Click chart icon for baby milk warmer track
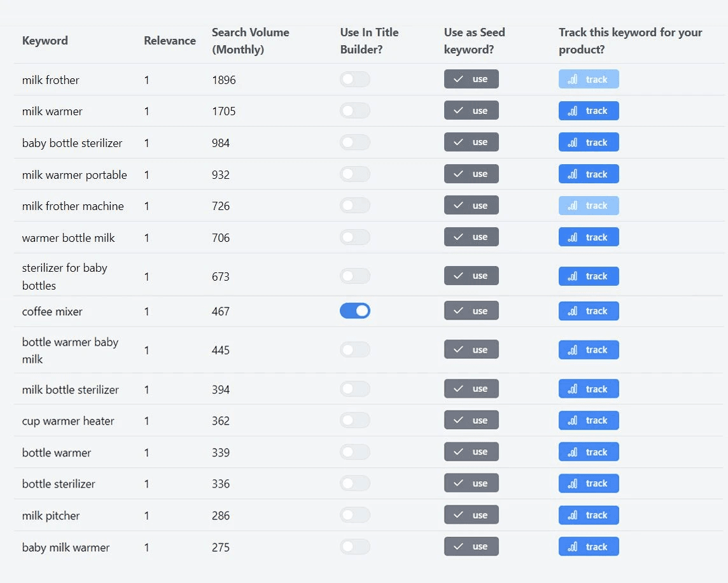 tap(573, 547)
